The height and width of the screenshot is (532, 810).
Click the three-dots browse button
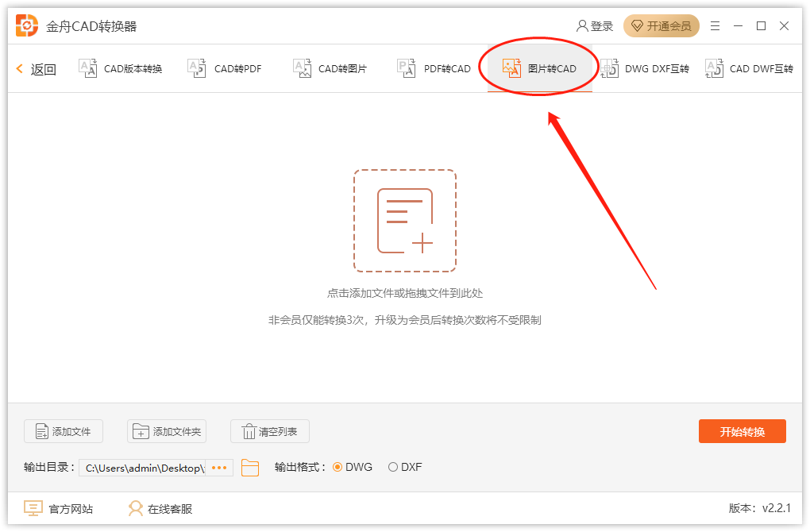click(219, 468)
